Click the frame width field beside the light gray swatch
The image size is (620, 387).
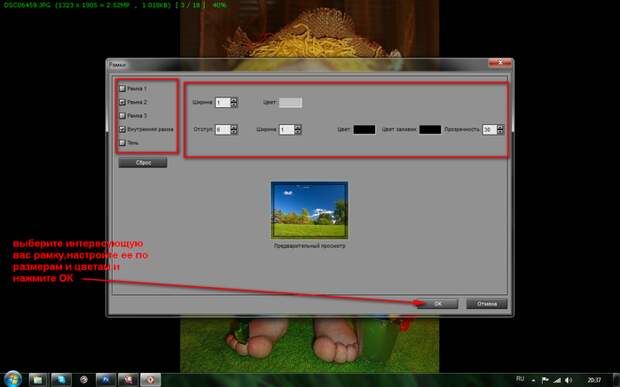coord(223,103)
